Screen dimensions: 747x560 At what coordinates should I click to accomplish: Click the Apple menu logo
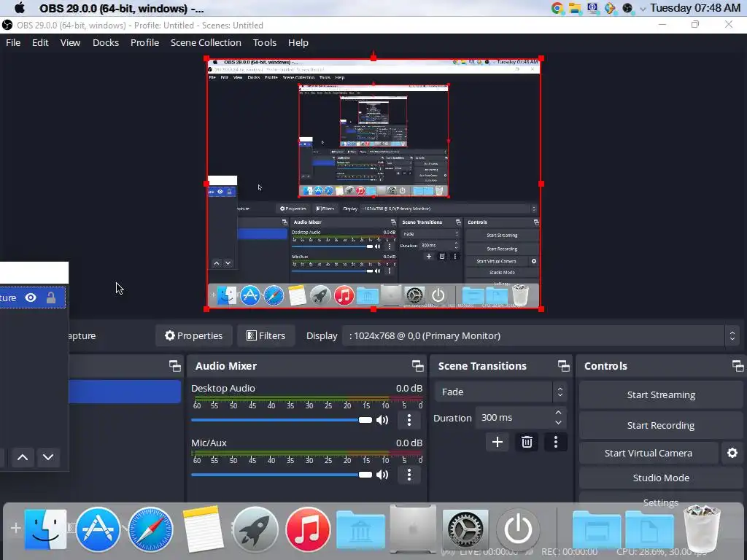tap(20, 8)
